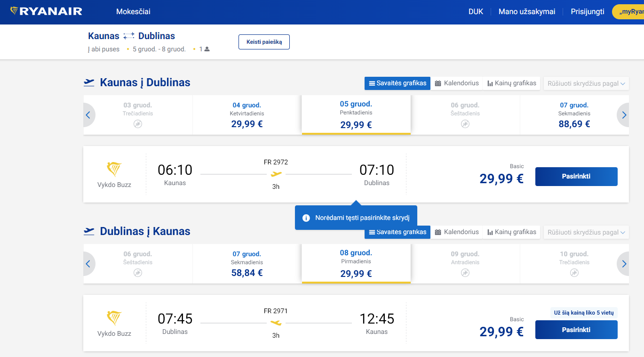Open Mano užsakymai link

click(x=527, y=12)
